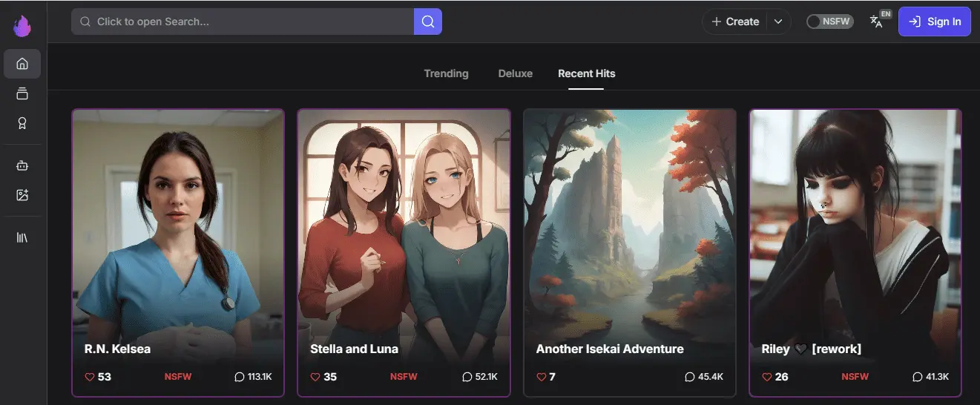980x405 pixels.
Task: Click the purple flame logo icon
Action: pyautogui.click(x=22, y=25)
